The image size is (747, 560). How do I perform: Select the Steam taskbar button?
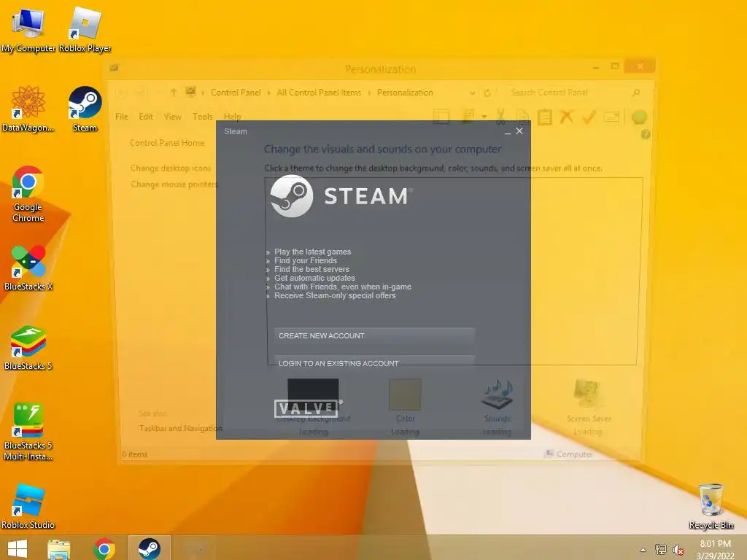click(x=149, y=548)
